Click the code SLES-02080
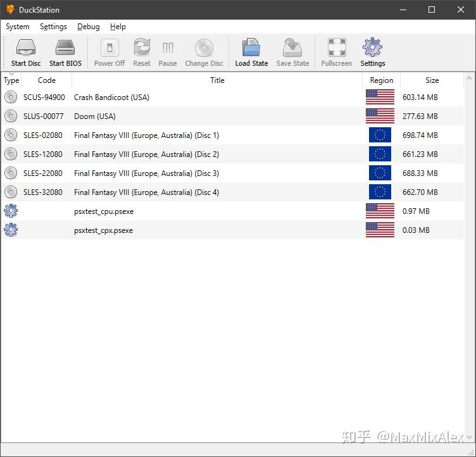The height and width of the screenshot is (457, 476). point(43,135)
